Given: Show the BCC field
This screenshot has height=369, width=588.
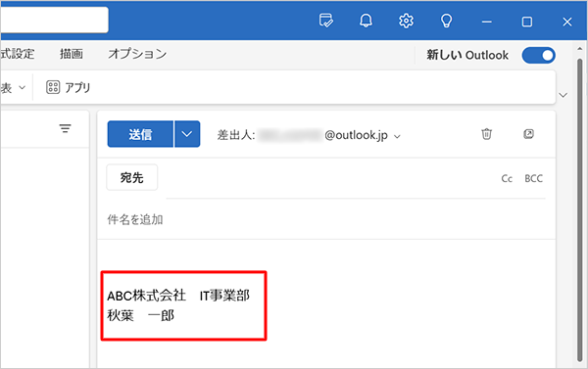Looking at the screenshot, I should (x=533, y=179).
